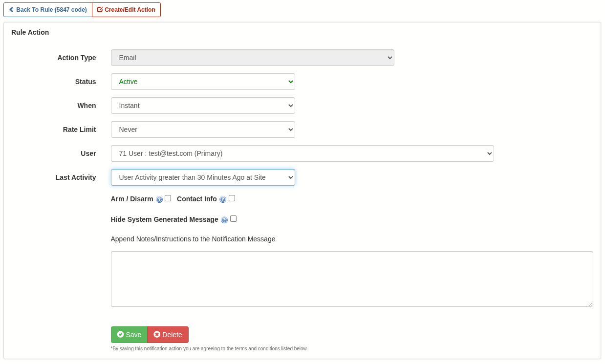This screenshot has width=605, height=364.
Task: Open the User selection dropdown
Action: click(302, 153)
